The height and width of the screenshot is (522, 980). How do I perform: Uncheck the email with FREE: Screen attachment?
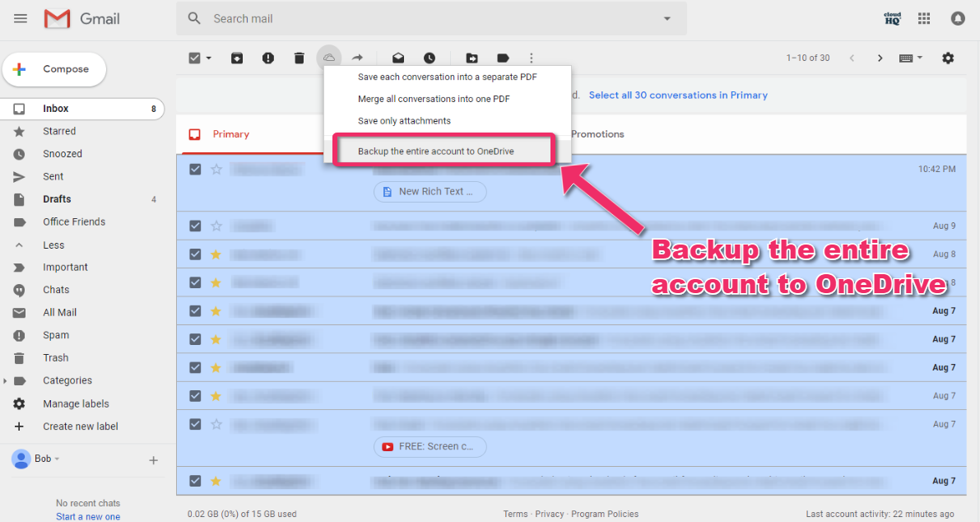tap(195, 424)
